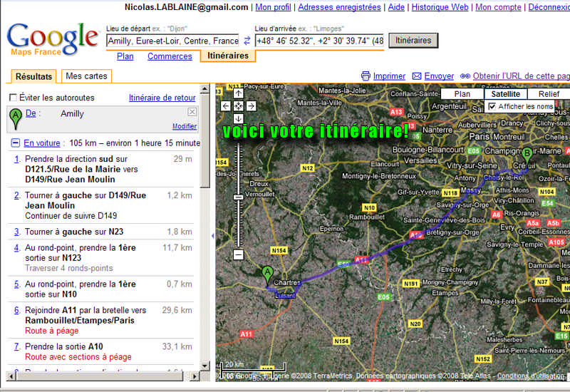Click the vertical scrollbar thumb in directions
Image resolution: width=570 pixels, height=392 pixels.
tap(204, 140)
